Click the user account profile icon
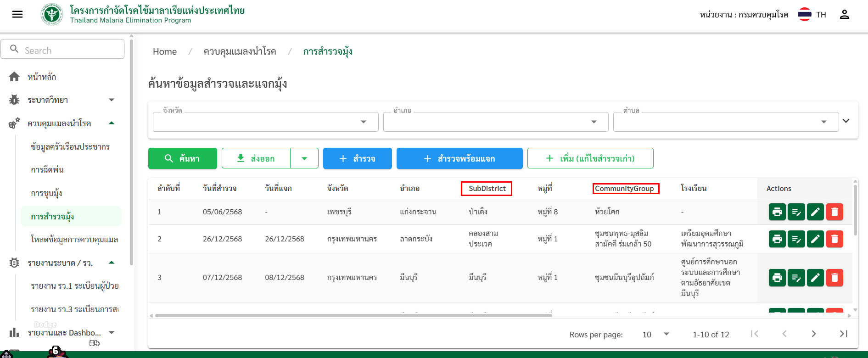 pyautogui.click(x=844, y=15)
